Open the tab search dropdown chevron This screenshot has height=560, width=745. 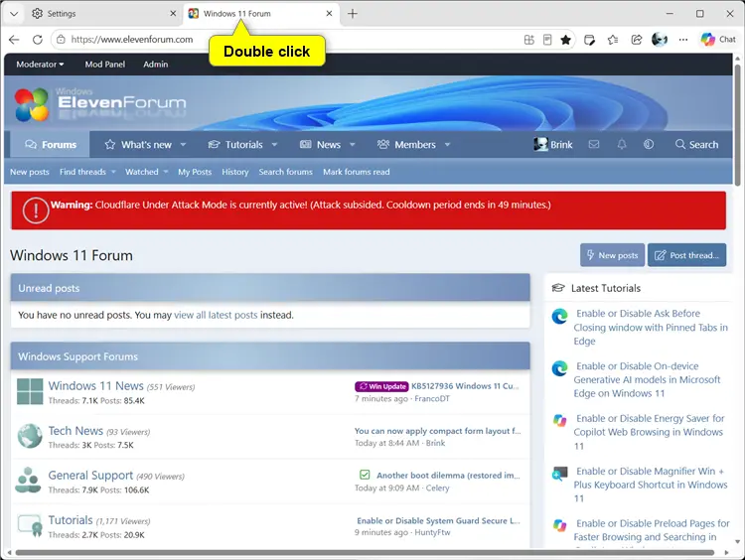coord(14,14)
